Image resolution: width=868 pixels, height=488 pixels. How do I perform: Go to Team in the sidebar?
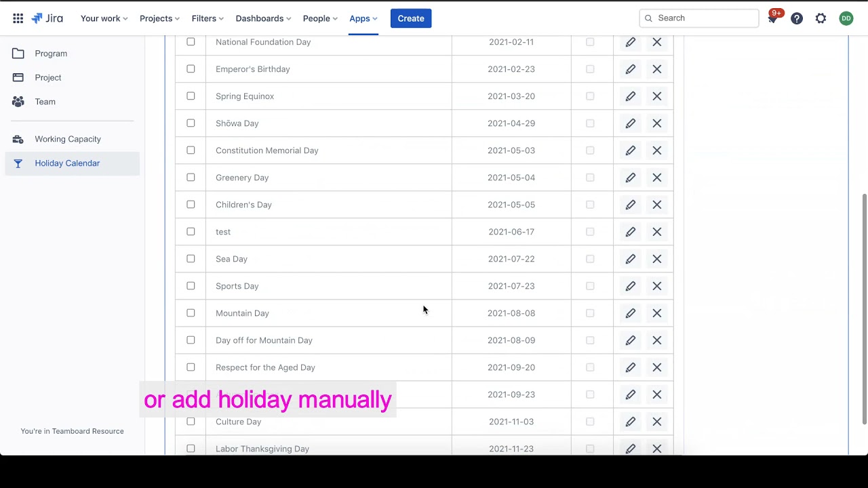tap(72, 102)
